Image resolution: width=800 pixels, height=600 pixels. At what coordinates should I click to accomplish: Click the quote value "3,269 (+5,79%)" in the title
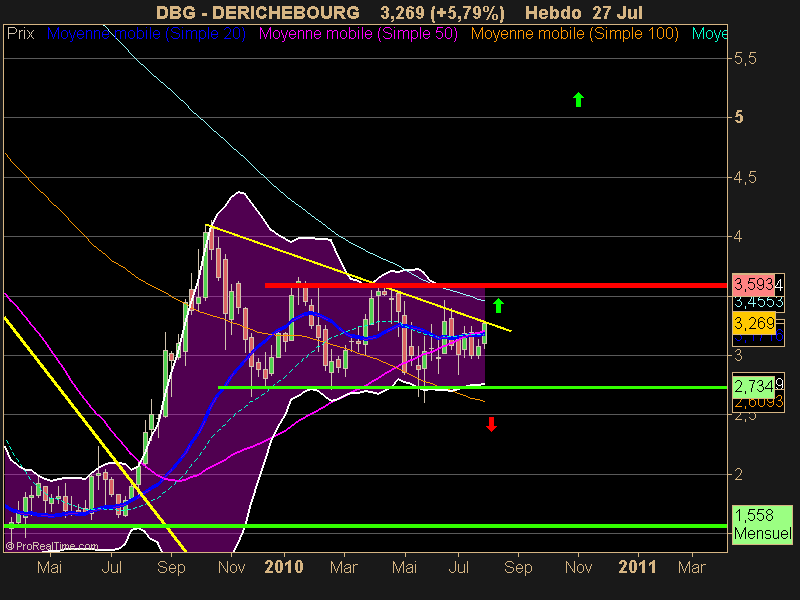point(442,13)
